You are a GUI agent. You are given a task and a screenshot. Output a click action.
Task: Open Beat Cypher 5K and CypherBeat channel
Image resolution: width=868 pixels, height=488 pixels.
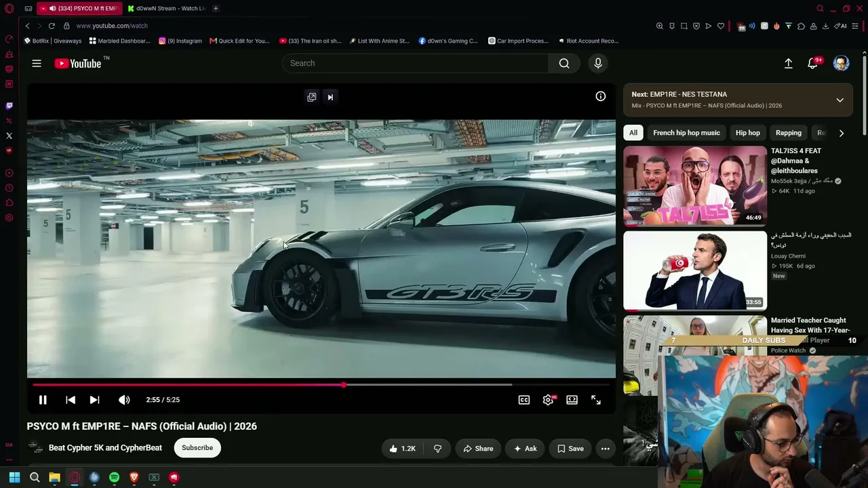105,447
